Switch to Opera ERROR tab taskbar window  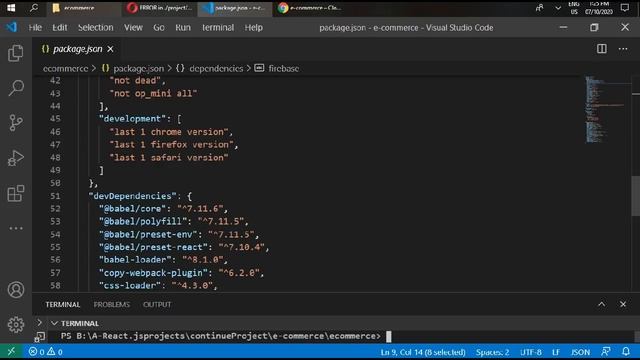(159, 8)
